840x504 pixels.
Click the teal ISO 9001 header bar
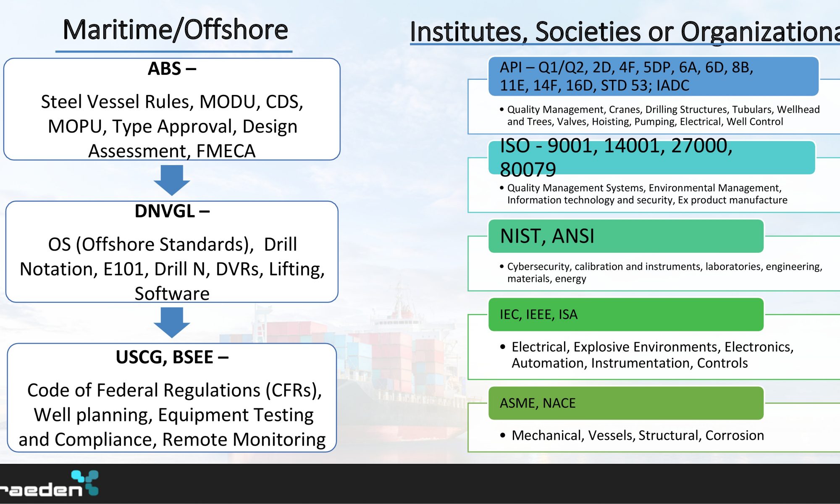point(652,157)
